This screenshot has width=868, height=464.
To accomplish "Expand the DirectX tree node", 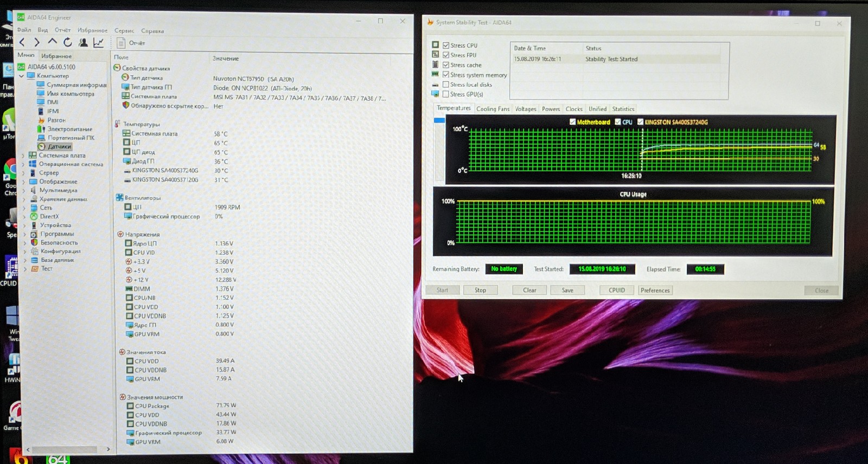I will coord(23,216).
